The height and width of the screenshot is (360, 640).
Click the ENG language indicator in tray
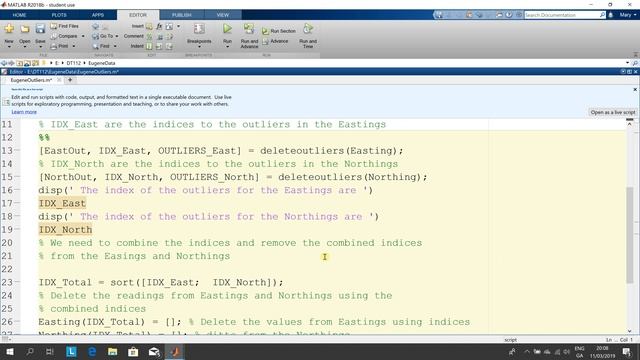point(579,349)
